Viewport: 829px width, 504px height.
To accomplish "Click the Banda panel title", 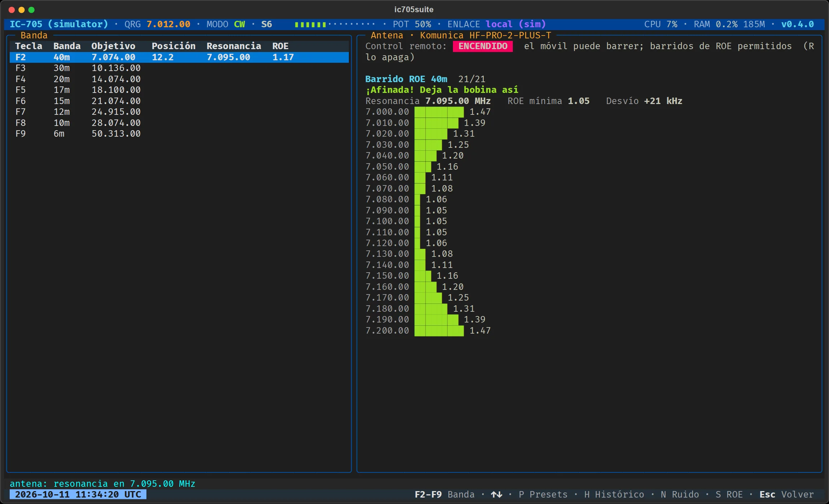I will 34,35.
